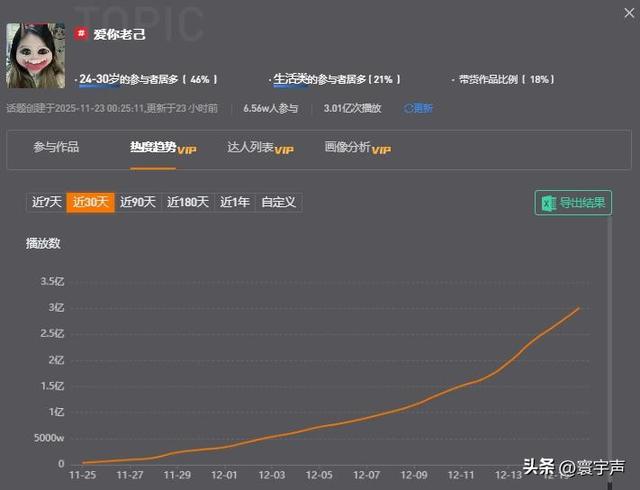The width and height of the screenshot is (640, 490).
Task: Select the 自定义 custom range option
Action: 278,202
